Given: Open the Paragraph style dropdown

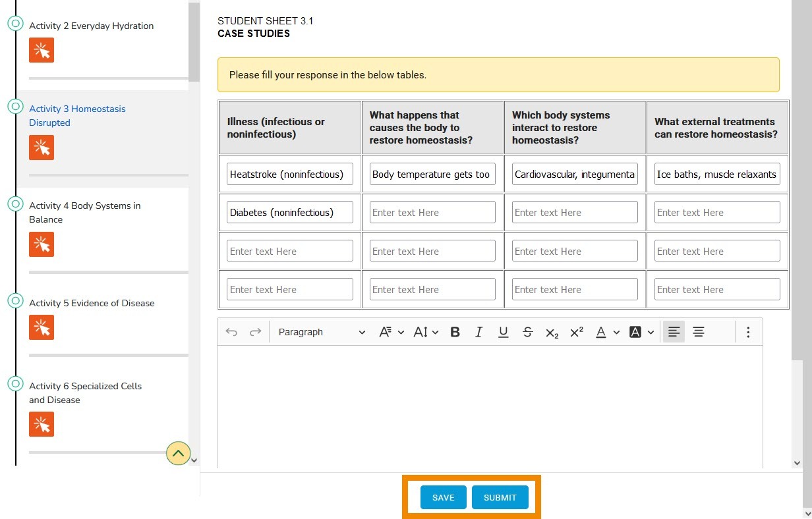Looking at the screenshot, I should tap(321, 332).
